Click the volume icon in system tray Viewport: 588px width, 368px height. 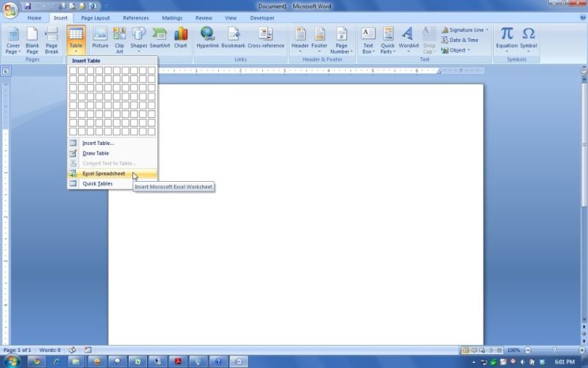pyautogui.click(x=523, y=362)
